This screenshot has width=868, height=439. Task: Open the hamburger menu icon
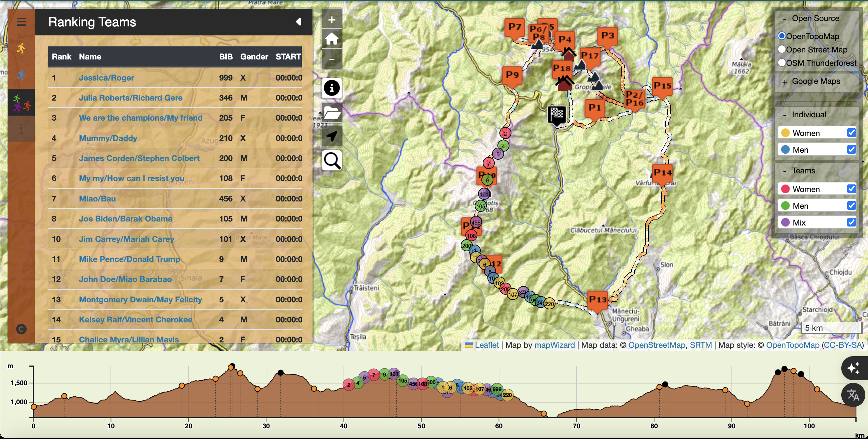pyautogui.click(x=21, y=22)
